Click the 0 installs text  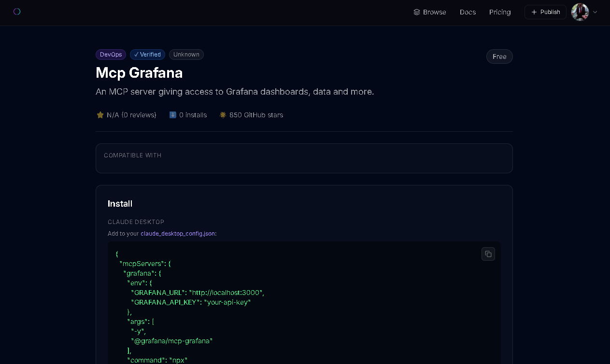click(x=193, y=115)
